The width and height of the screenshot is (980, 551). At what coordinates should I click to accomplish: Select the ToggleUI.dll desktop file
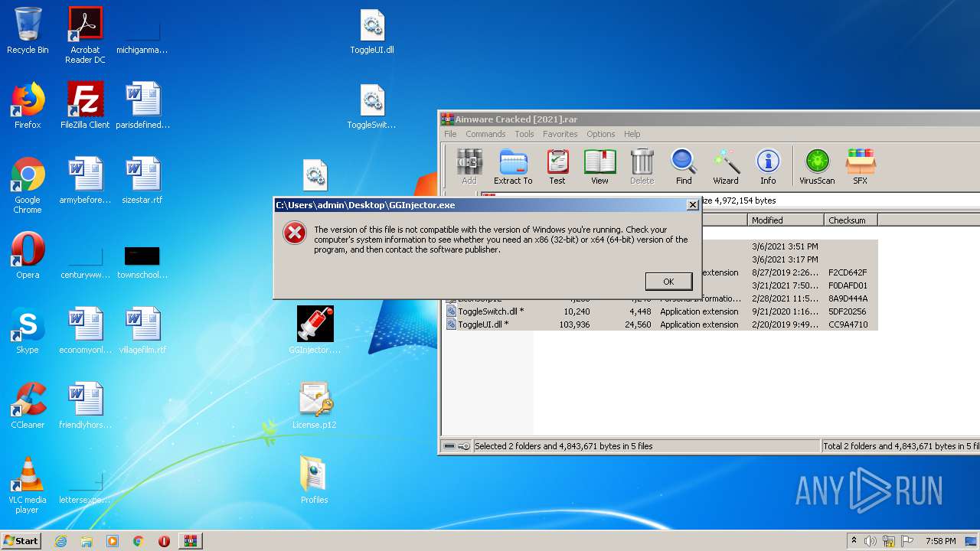tap(372, 31)
